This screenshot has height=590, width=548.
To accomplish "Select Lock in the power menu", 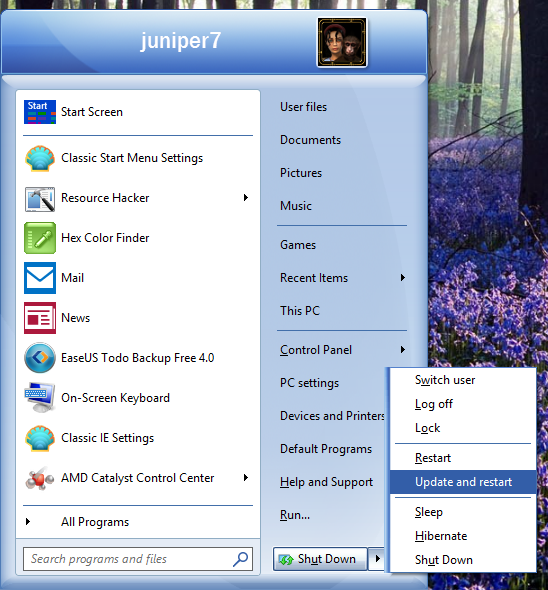I will (x=463, y=428).
